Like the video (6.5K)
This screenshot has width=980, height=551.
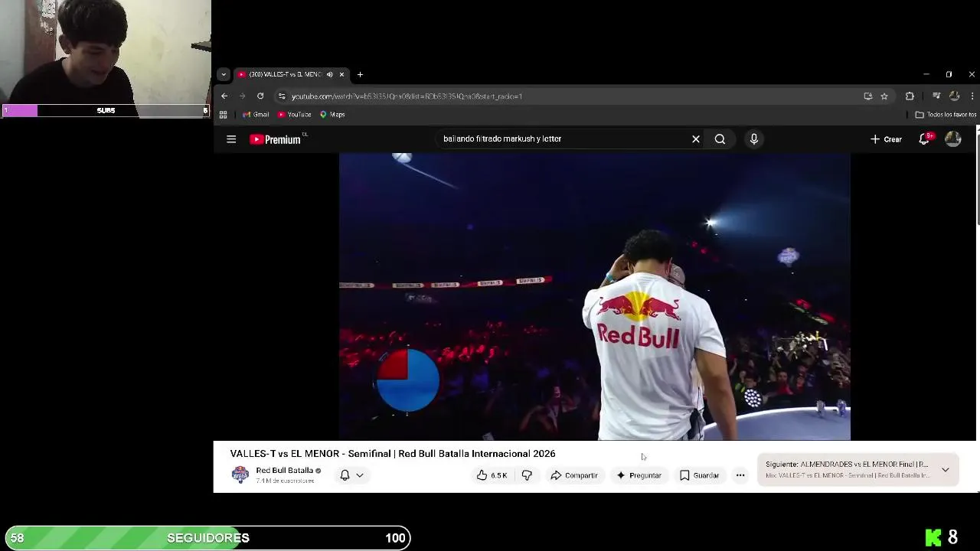[x=492, y=475]
